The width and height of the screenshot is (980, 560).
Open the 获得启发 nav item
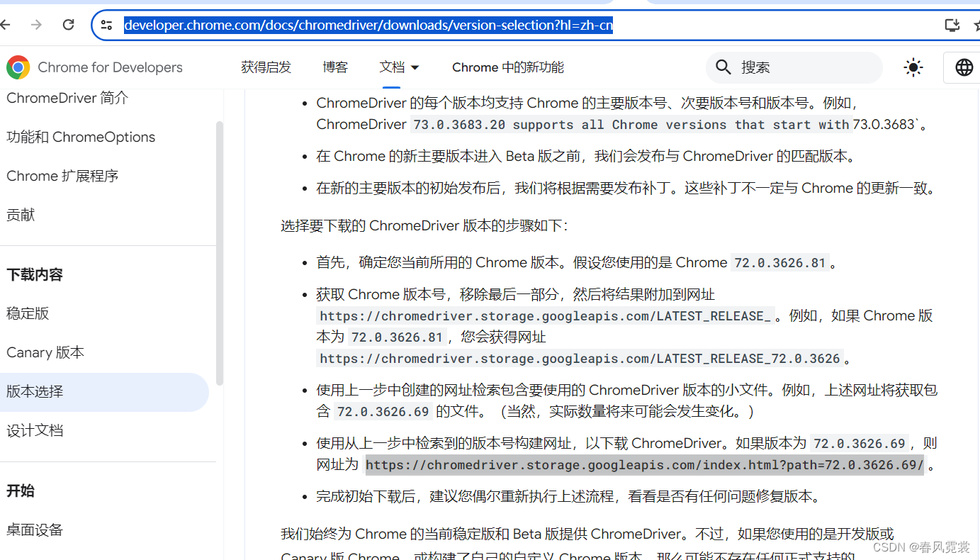pos(266,67)
